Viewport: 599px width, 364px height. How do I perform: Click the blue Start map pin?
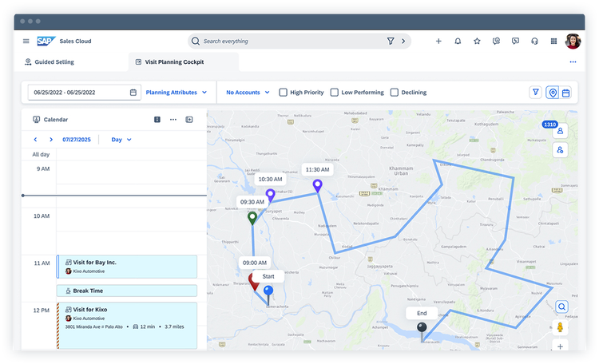[268, 294]
